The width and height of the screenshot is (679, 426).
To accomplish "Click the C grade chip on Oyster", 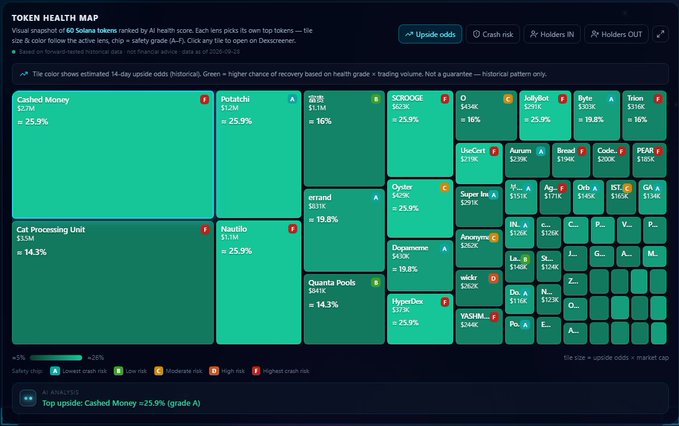I will pyautogui.click(x=445, y=187).
